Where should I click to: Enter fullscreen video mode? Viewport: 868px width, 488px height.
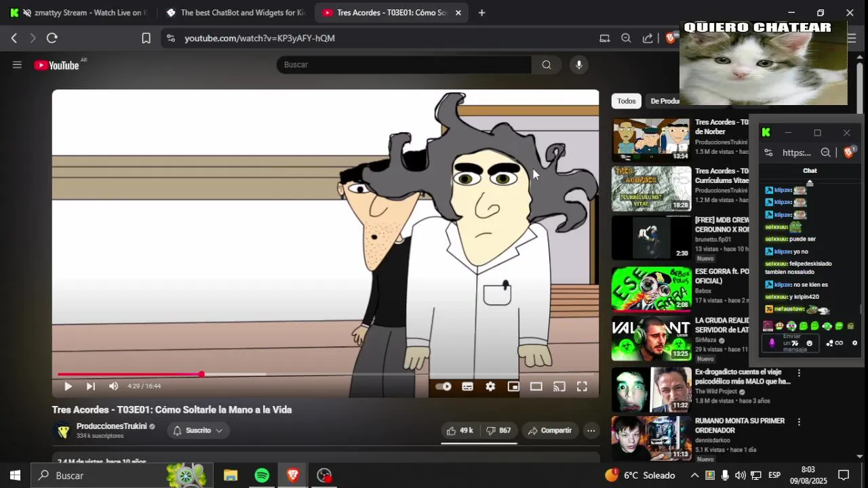coord(582,386)
